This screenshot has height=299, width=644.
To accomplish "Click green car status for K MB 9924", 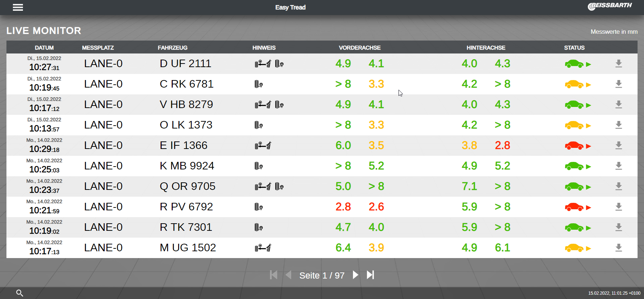I will tap(574, 166).
